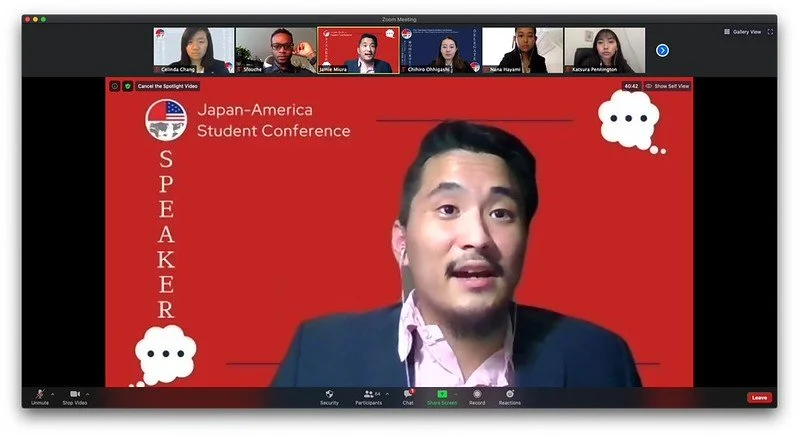This screenshot has width=799, height=437.
Task: Click Show Self View
Action: click(x=667, y=86)
